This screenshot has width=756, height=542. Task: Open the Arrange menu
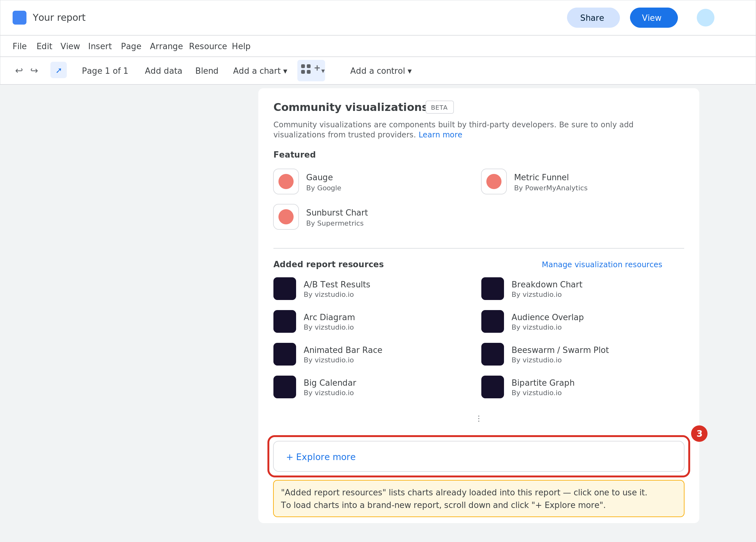click(x=166, y=46)
